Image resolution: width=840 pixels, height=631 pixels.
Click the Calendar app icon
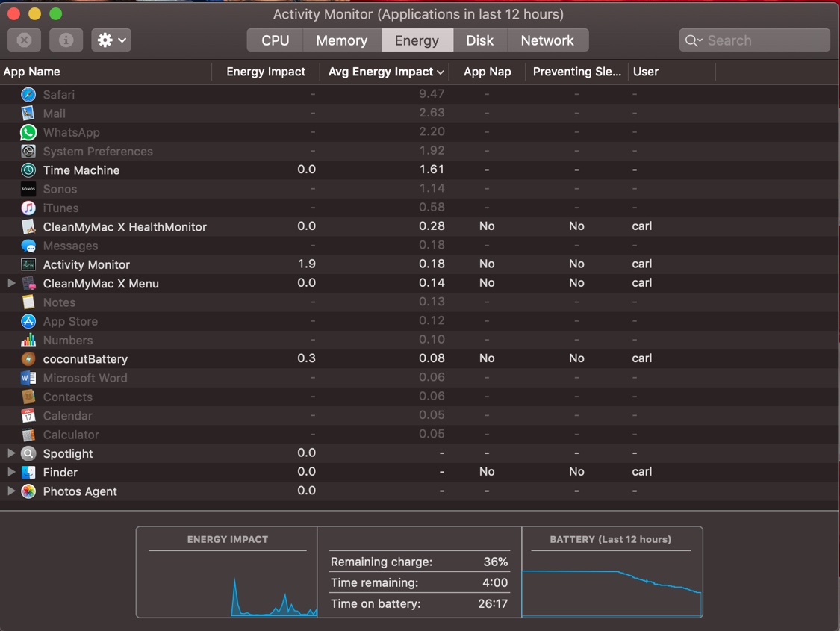pyautogui.click(x=28, y=416)
